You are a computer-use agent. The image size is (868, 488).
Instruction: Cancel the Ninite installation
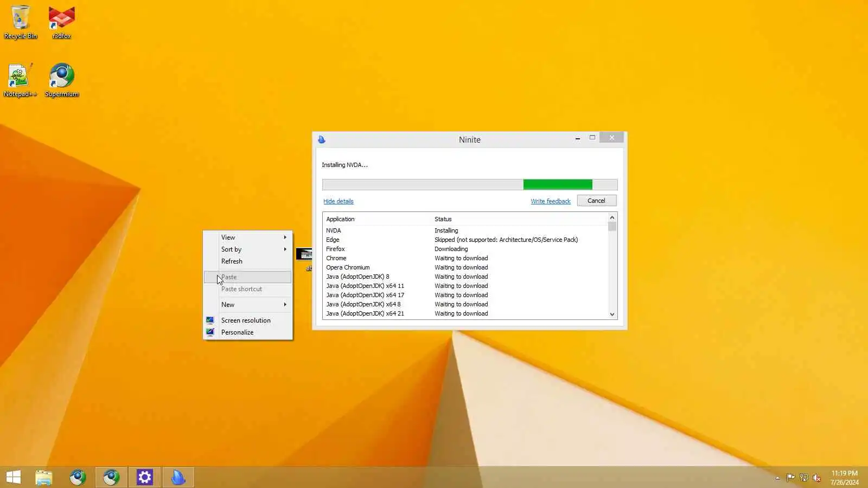tap(596, 201)
